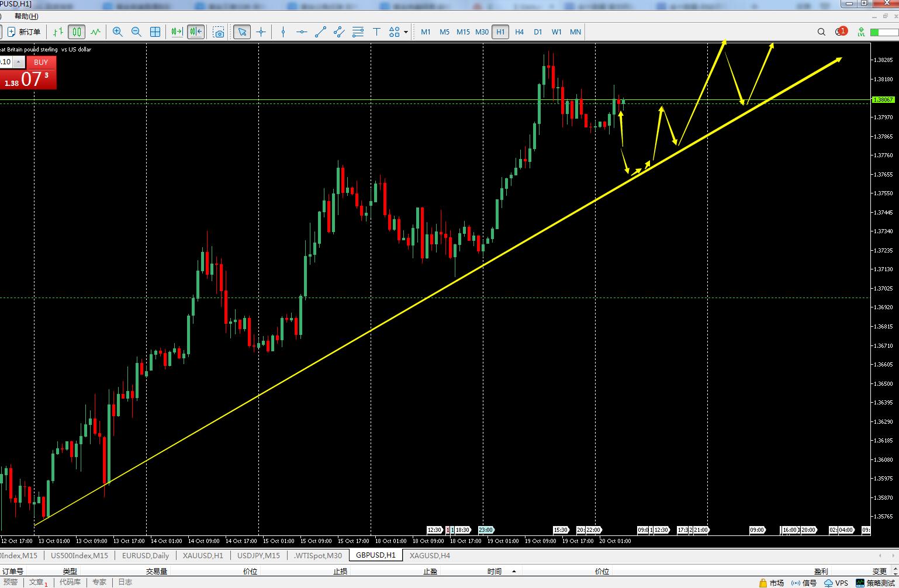Click the 23:00 news event marker
The width and height of the screenshot is (899, 588).
point(486,530)
